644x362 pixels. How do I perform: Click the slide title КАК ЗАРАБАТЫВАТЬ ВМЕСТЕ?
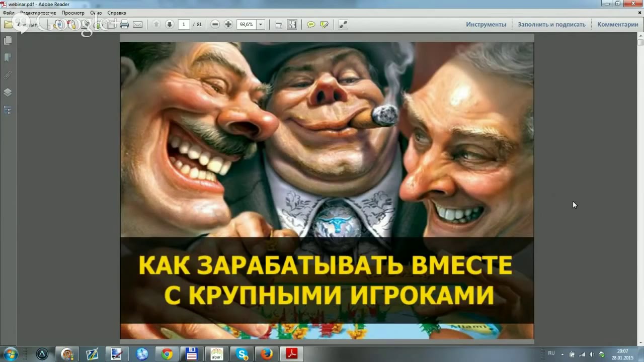click(326, 266)
